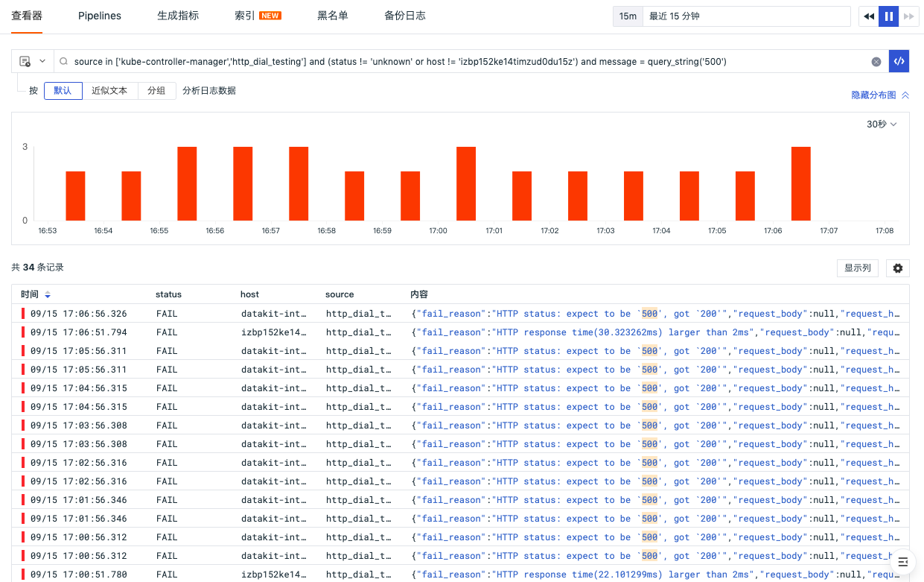Click the fast-forward time range button
924x582 pixels.
tap(908, 16)
